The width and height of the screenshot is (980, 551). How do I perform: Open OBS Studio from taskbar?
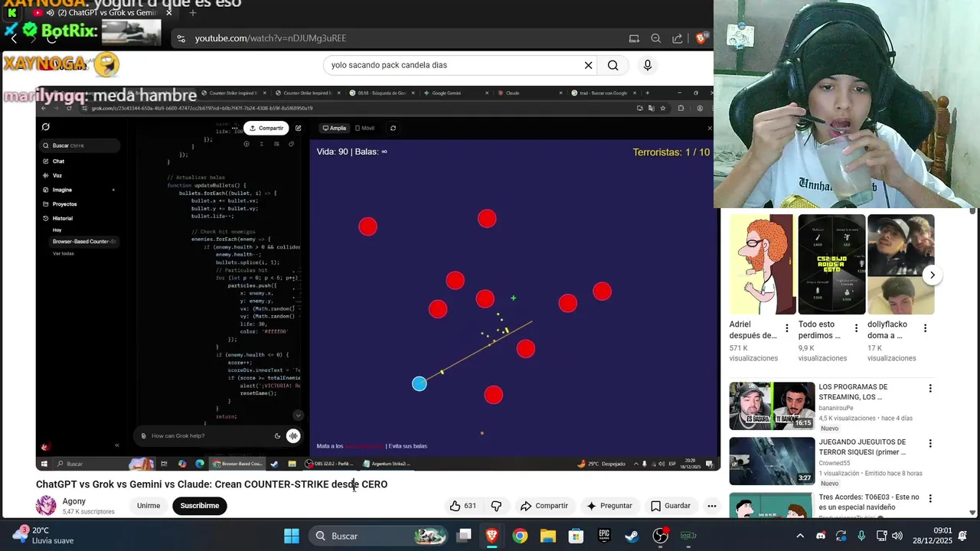[660, 536]
